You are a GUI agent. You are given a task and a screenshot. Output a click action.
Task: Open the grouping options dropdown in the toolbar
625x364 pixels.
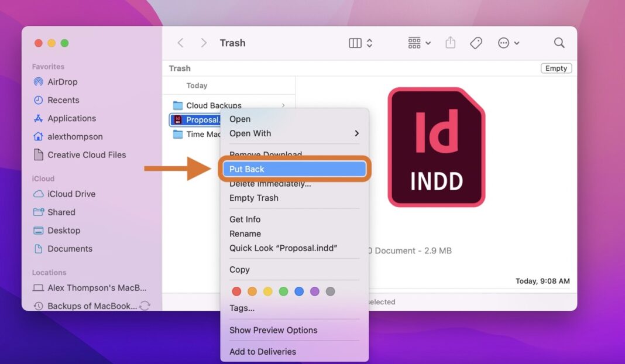coord(418,43)
